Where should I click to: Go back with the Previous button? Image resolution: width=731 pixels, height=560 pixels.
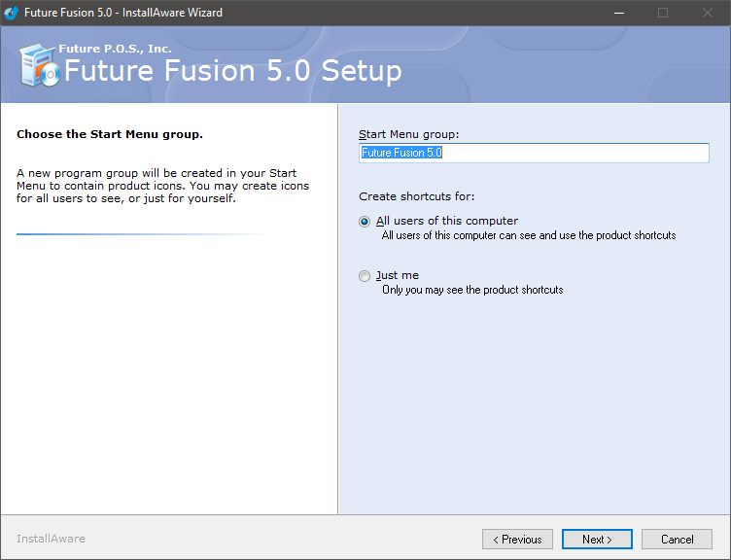[517, 540]
